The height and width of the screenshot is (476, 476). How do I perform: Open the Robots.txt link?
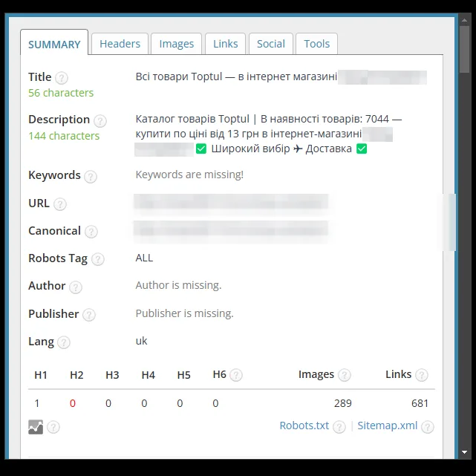(x=304, y=426)
